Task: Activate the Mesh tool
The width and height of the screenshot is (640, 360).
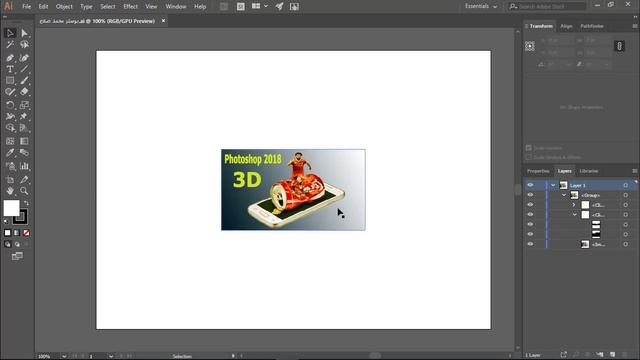Action: (10, 141)
